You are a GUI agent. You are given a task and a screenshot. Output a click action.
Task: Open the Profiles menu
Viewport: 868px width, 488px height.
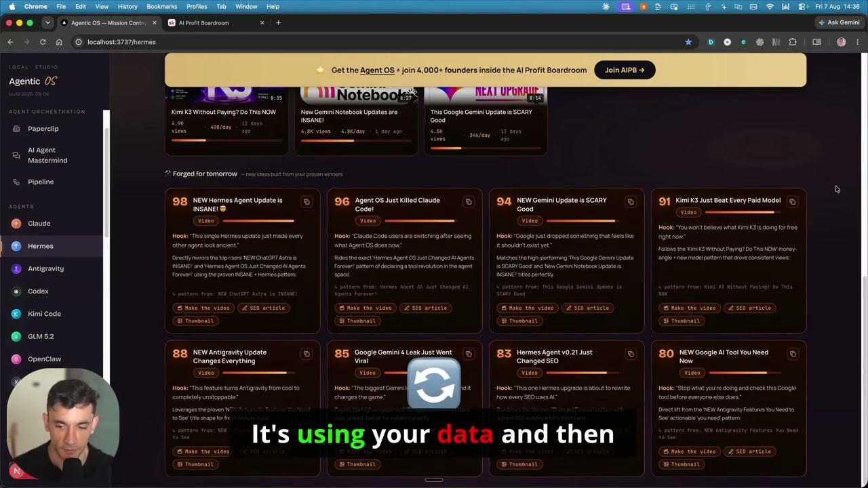(197, 6)
